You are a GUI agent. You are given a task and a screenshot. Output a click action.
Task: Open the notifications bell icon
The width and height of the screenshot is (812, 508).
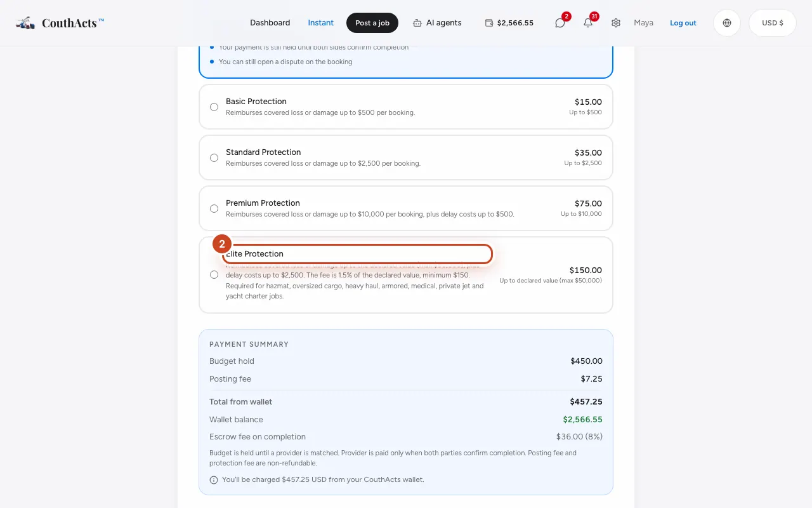(588, 23)
